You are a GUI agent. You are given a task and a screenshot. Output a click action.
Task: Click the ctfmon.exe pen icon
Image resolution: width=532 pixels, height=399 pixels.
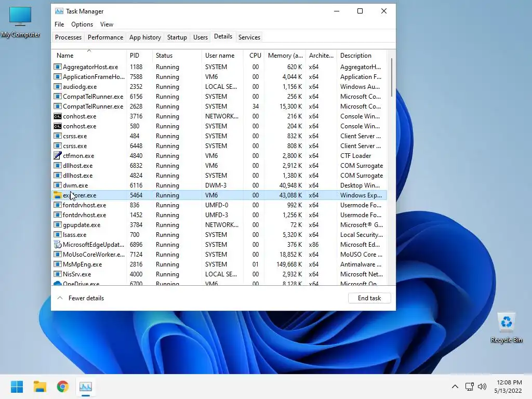point(58,156)
